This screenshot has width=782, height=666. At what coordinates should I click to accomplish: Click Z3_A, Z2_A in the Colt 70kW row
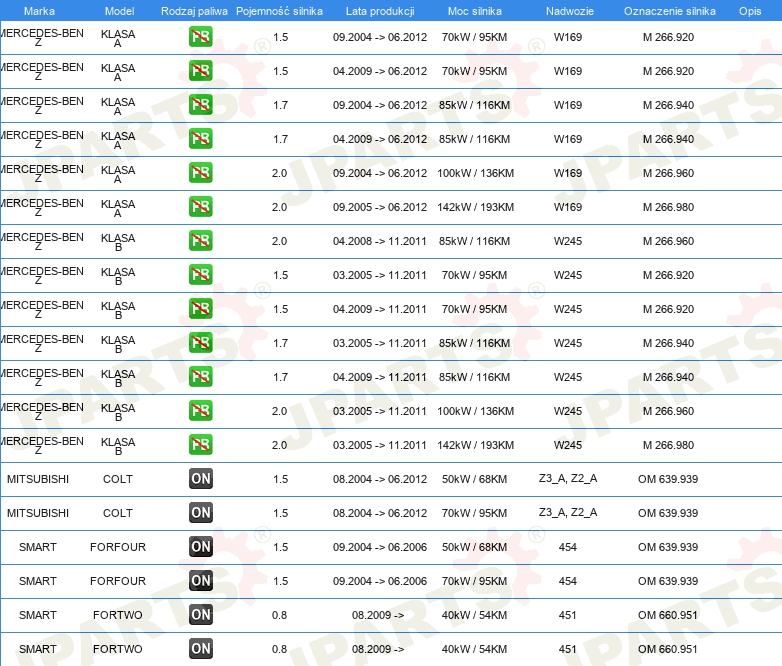pos(568,512)
